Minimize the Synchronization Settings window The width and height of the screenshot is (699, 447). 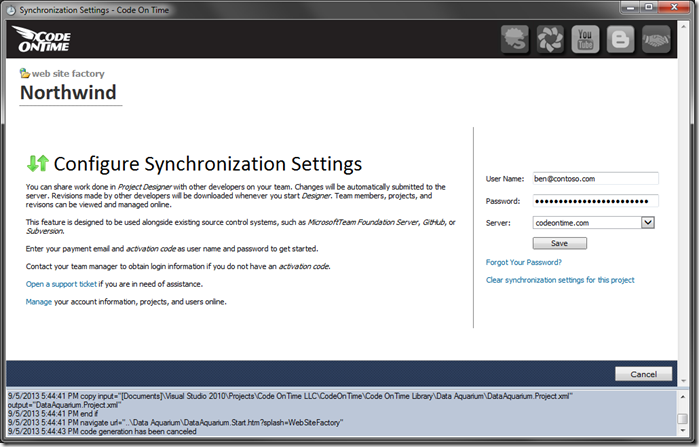point(630,7)
